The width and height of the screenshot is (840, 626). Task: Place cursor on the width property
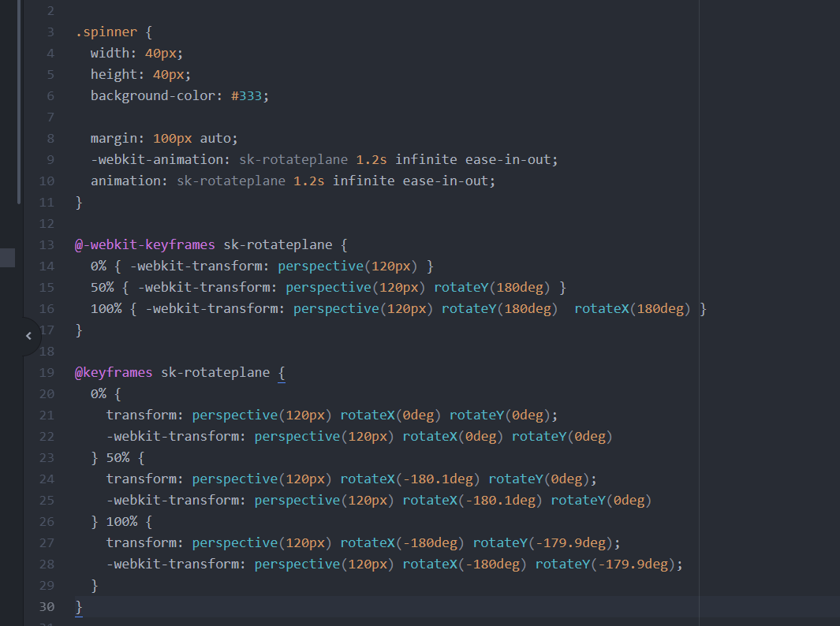coord(110,53)
